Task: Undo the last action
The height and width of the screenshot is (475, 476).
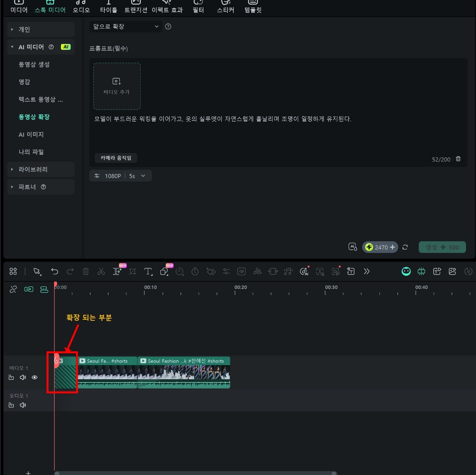Action: [55, 271]
